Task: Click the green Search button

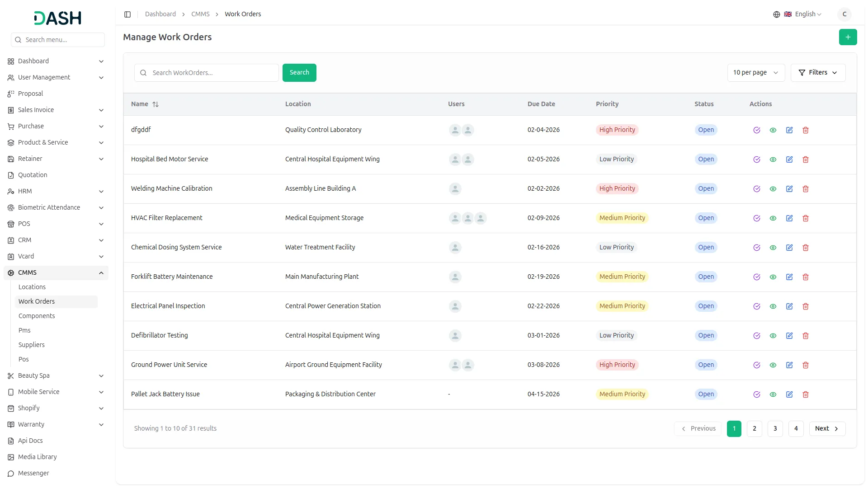Action: point(299,73)
